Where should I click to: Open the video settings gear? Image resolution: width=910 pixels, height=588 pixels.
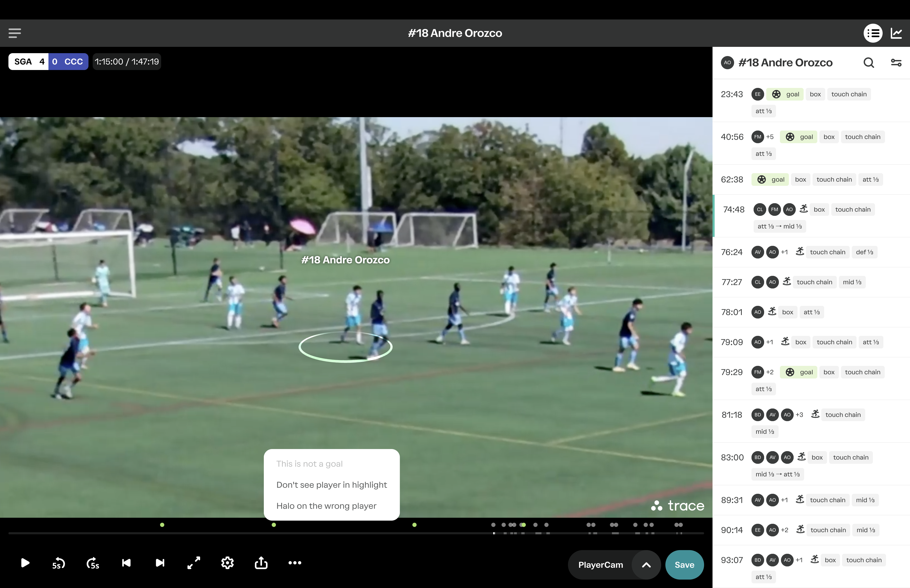[x=227, y=563]
